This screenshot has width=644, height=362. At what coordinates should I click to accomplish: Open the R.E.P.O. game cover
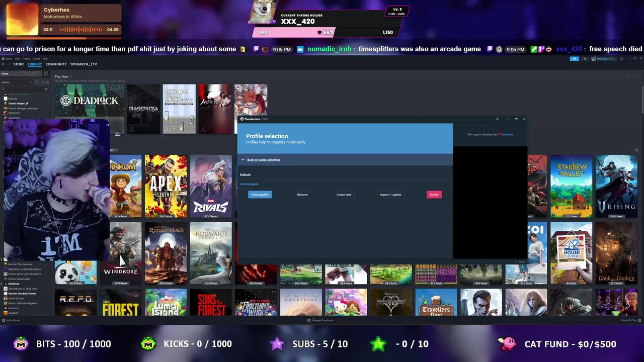click(75, 302)
